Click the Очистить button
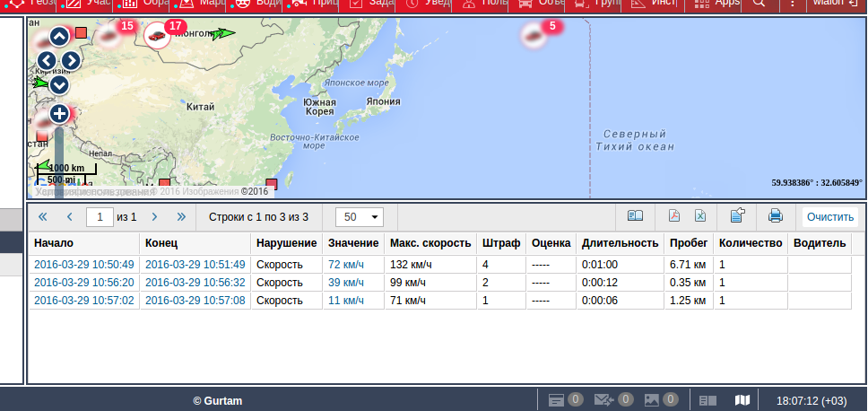868x411 pixels. 829,216
